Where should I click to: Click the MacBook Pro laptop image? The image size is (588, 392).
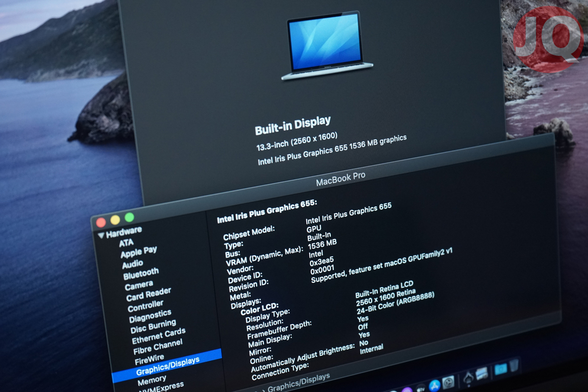327,45
